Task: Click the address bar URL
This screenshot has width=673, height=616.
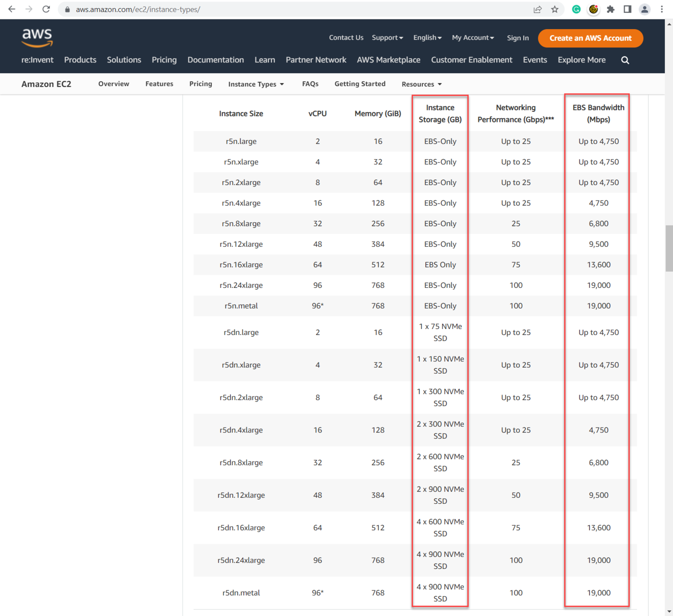Action: pos(138,10)
